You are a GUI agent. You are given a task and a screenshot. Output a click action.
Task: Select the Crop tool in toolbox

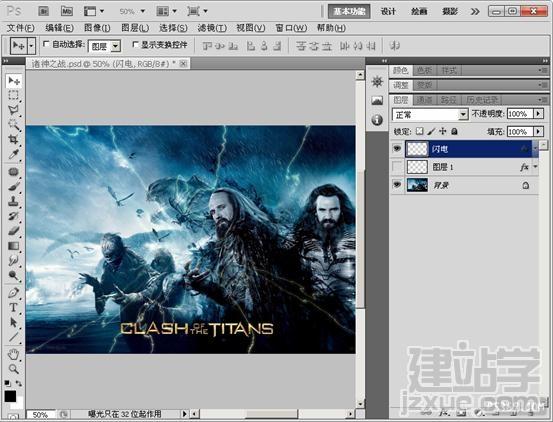pos(13,139)
